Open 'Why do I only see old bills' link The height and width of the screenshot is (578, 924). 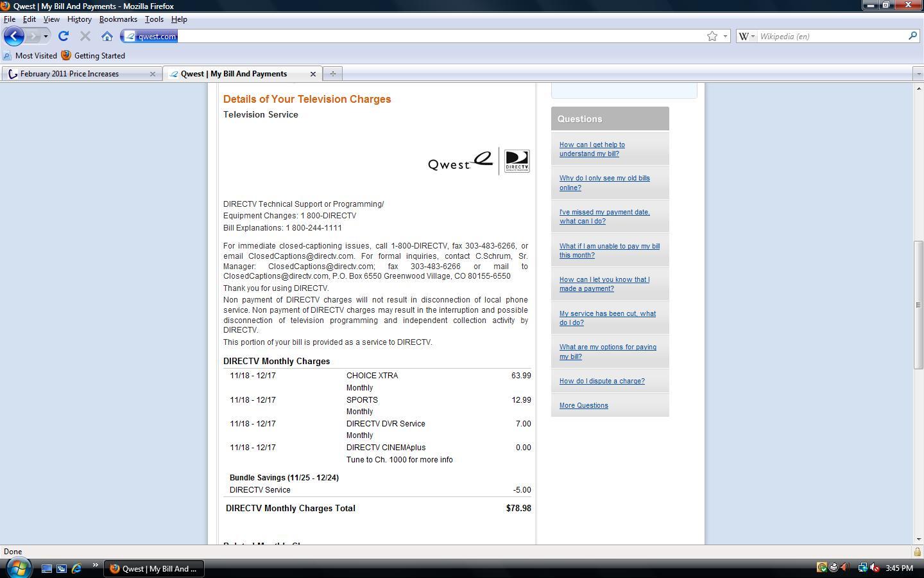click(x=604, y=183)
